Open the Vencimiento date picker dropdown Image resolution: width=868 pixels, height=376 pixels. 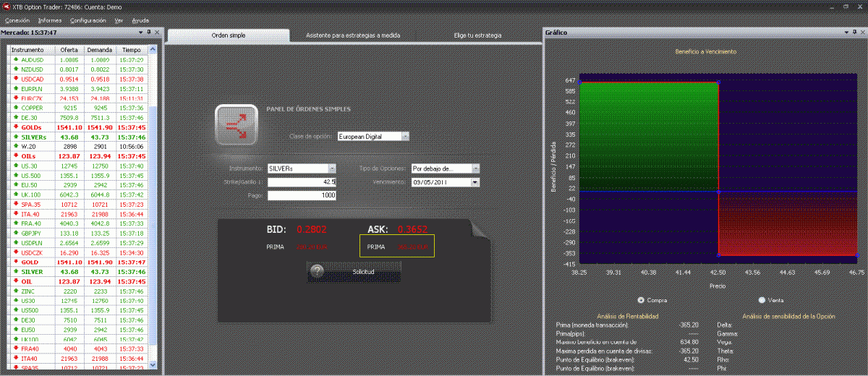475,182
